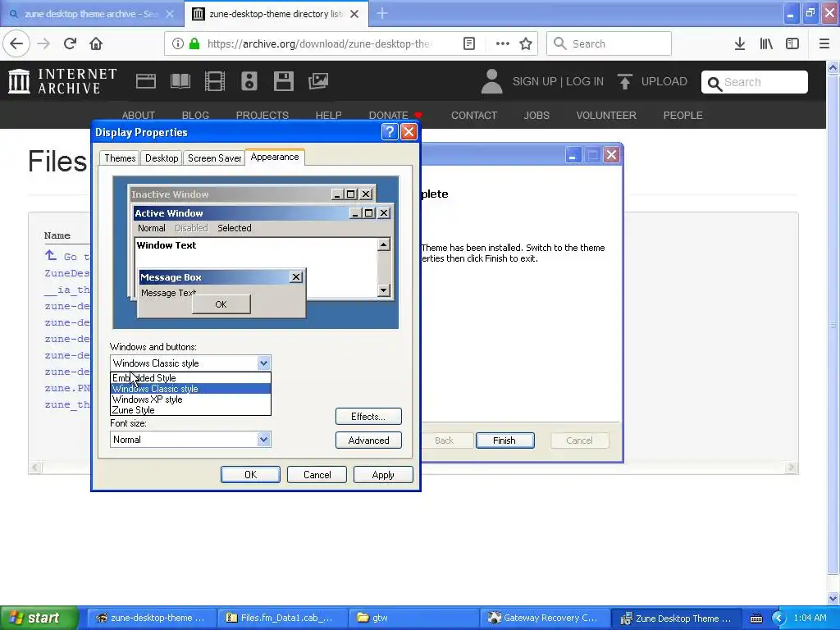Bookmark this page with star icon
840x630 pixels.
526,43
